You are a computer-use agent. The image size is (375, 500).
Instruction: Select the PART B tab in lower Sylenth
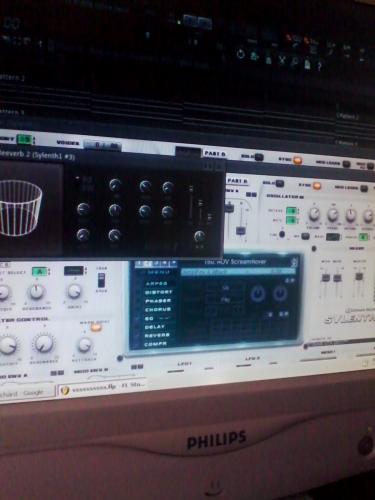[237, 181]
